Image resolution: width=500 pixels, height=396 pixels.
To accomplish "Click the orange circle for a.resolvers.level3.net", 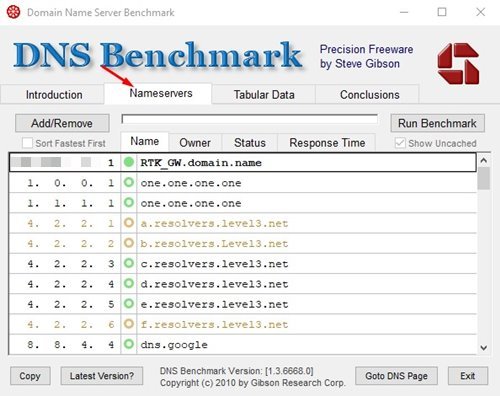I will [129, 223].
